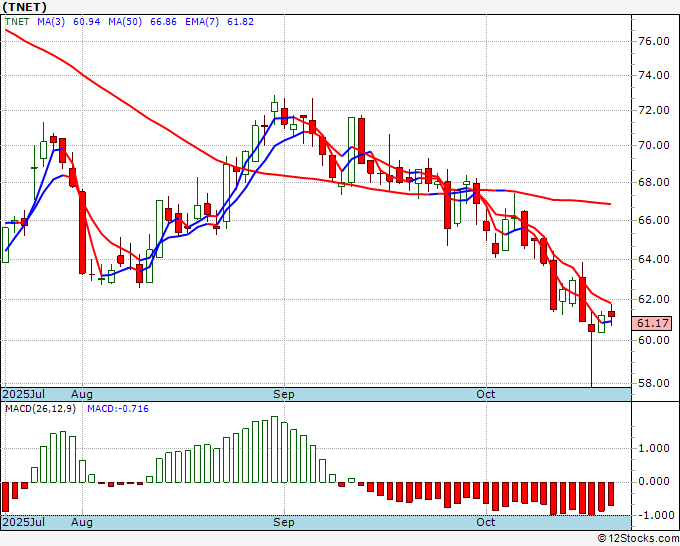
Task: Click the TNET legend label
Action: point(17,22)
